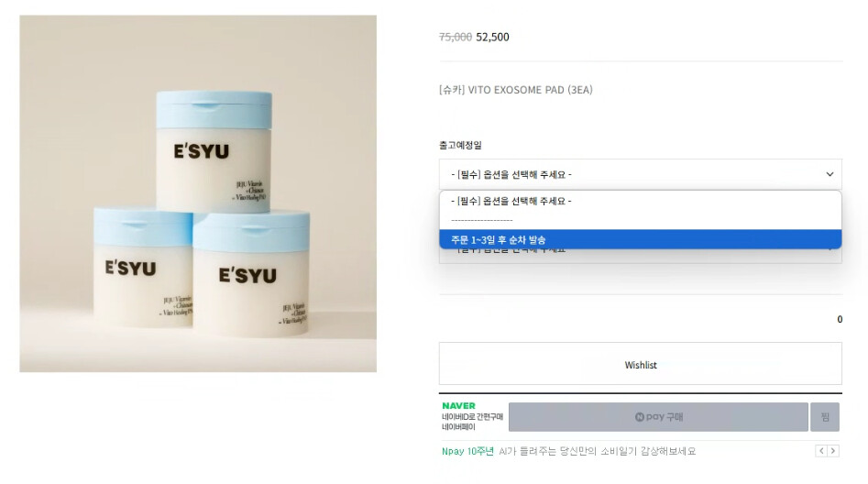This screenshot has height=484, width=868.
Task: Click the 네이버ID로 간편구매 text
Action: pos(472,416)
